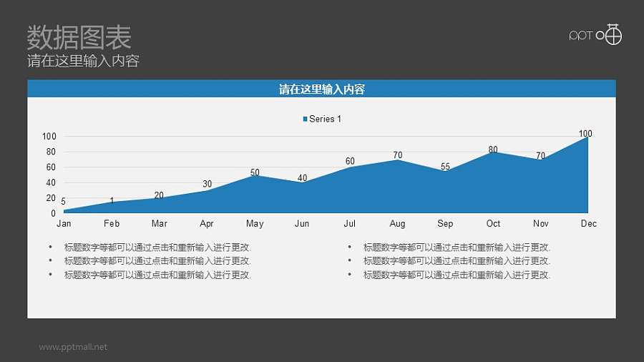Screen dimensions: 644x362
Task: Select the first bullet in right column
Action: (x=457, y=248)
